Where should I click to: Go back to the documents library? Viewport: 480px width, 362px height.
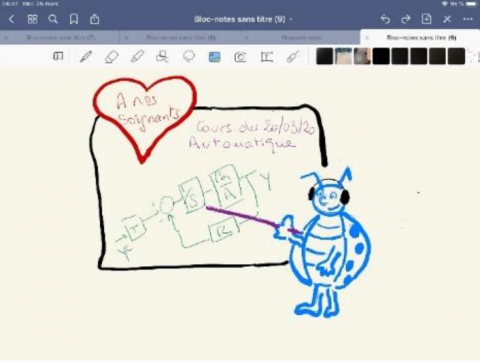[x=11, y=19]
